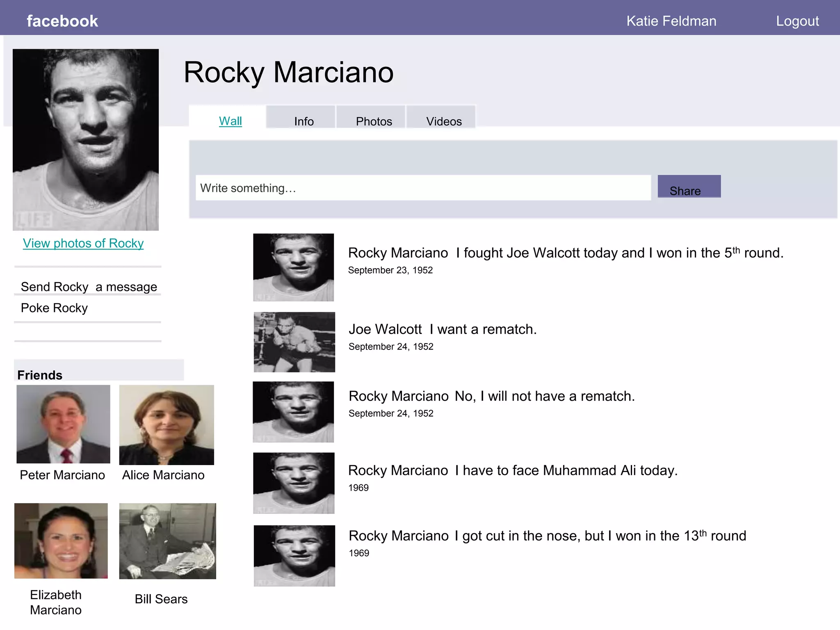The width and height of the screenshot is (840, 630).
Task: Click Send Rocky a message
Action: [x=89, y=287]
